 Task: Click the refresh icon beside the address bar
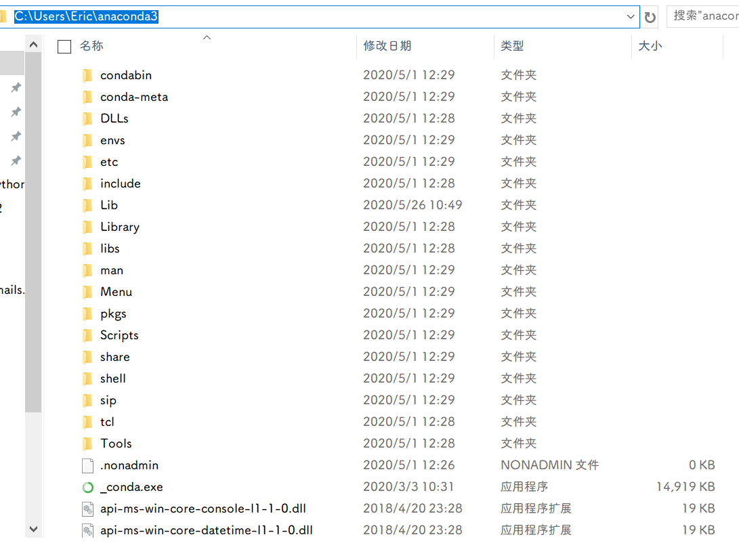pyautogui.click(x=651, y=16)
